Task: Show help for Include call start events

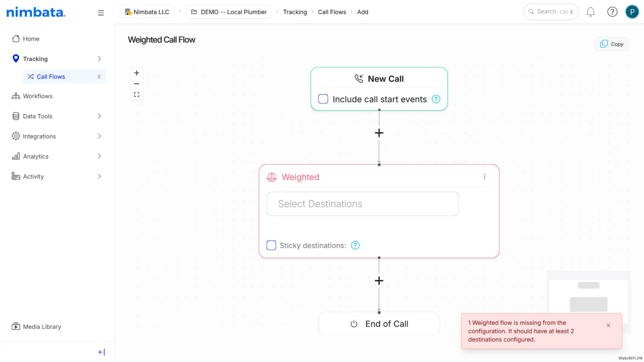Action: (436, 99)
